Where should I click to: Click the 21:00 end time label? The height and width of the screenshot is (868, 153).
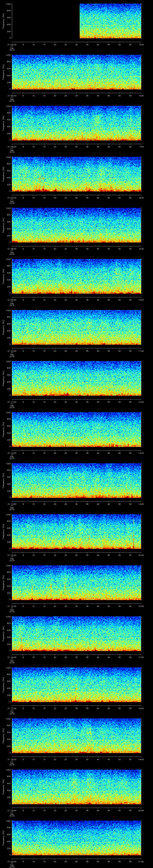(x=141, y=861)
